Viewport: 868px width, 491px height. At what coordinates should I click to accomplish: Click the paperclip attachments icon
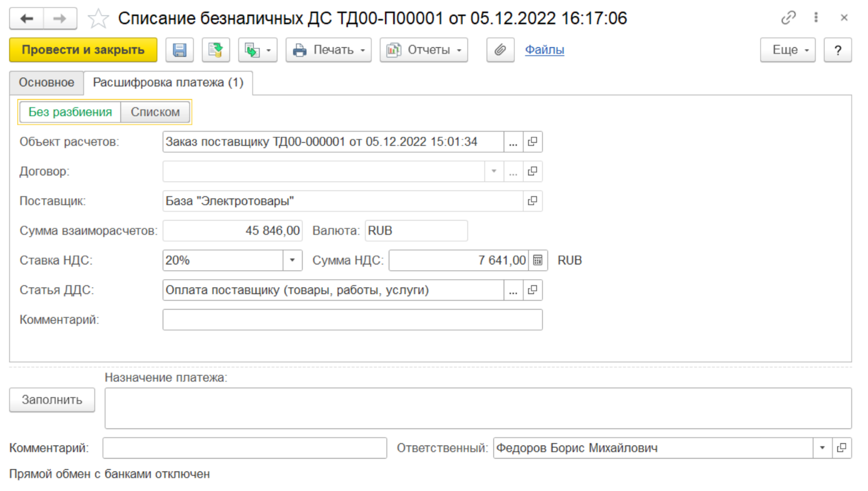tap(500, 50)
